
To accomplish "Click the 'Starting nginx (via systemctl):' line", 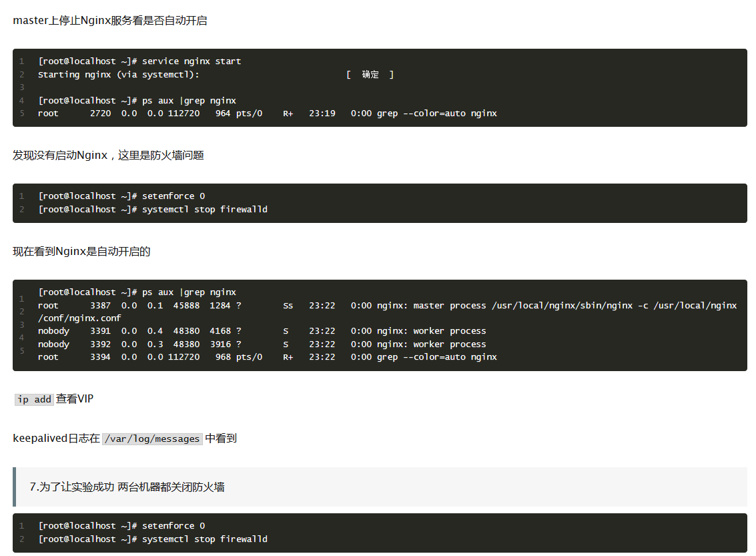I will click(x=119, y=74).
